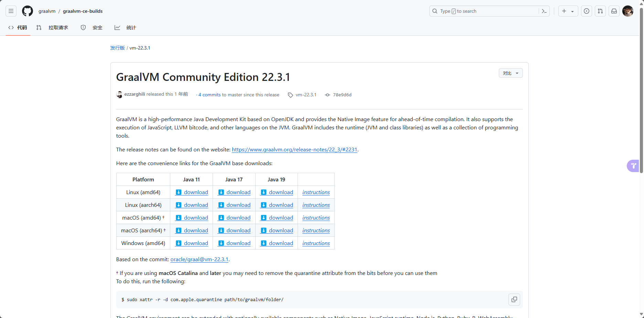Image resolution: width=644 pixels, height=318 pixels.
Task: Open macOS (amd64) instructions link
Action: (x=316, y=218)
